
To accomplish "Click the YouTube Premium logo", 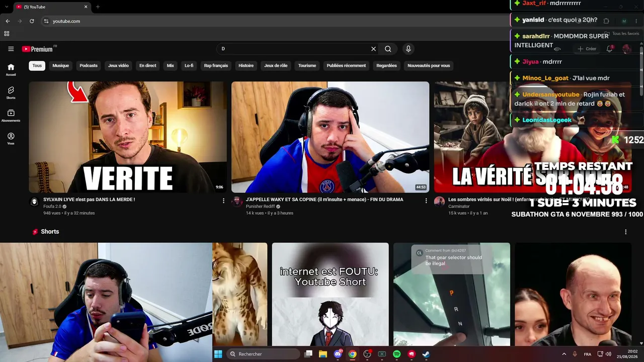I will pyautogui.click(x=38, y=49).
